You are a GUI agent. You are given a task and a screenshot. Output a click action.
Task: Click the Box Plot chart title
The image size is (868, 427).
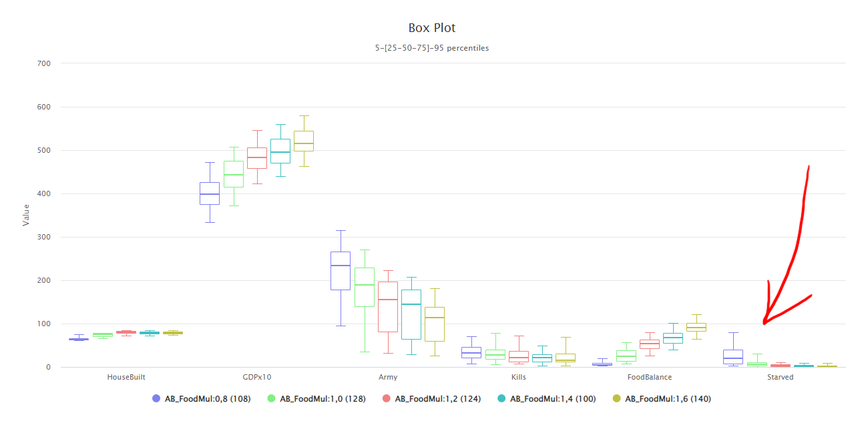point(432,28)
